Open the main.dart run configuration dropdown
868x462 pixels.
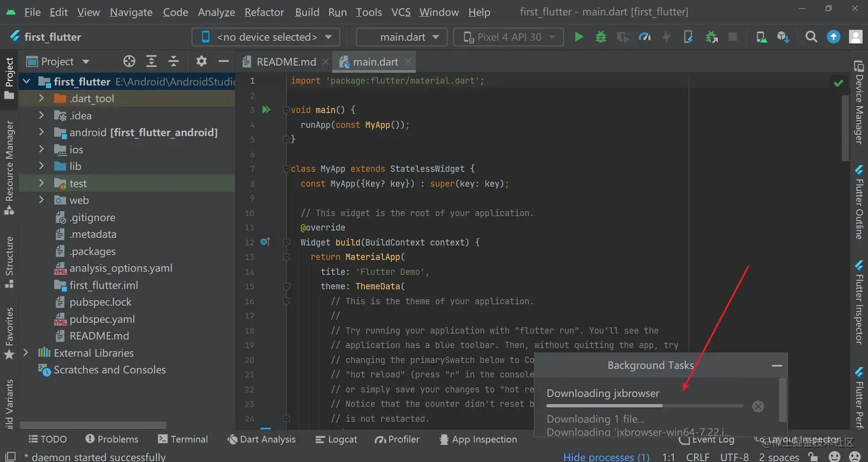[x=402, y=37]
